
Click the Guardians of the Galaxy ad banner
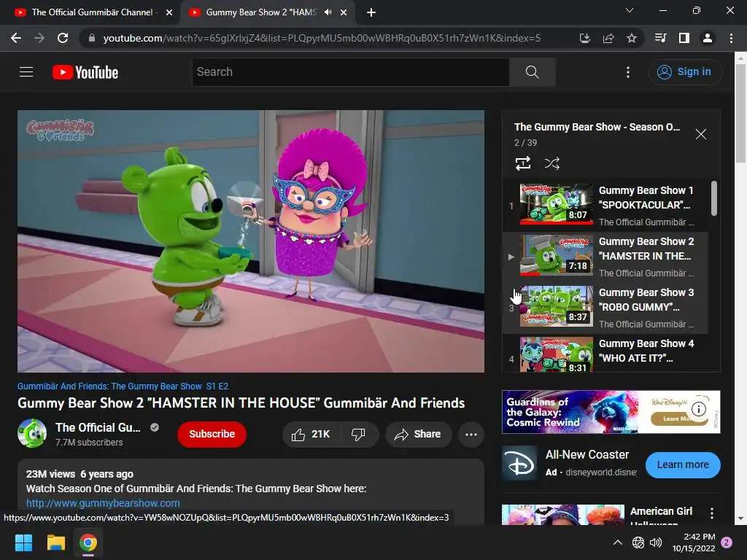(611, 412)
